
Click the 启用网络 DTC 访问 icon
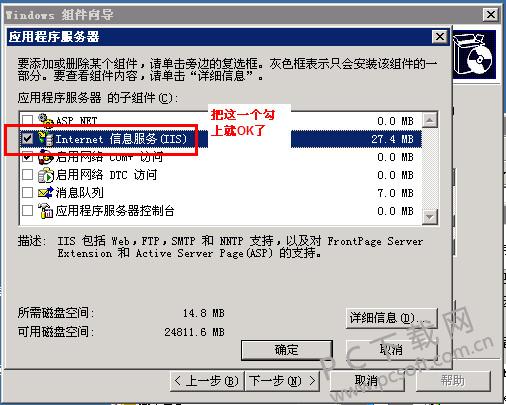pos(46,175)
